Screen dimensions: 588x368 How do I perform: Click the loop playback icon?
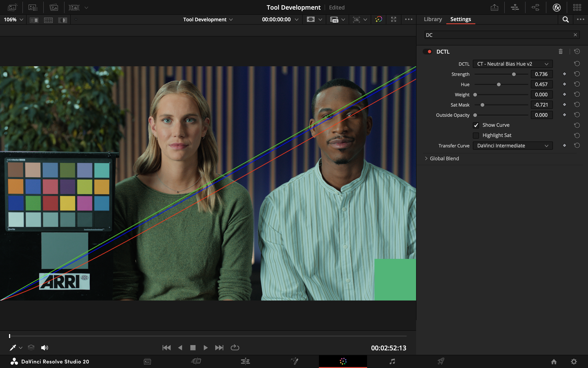[235, 348]
